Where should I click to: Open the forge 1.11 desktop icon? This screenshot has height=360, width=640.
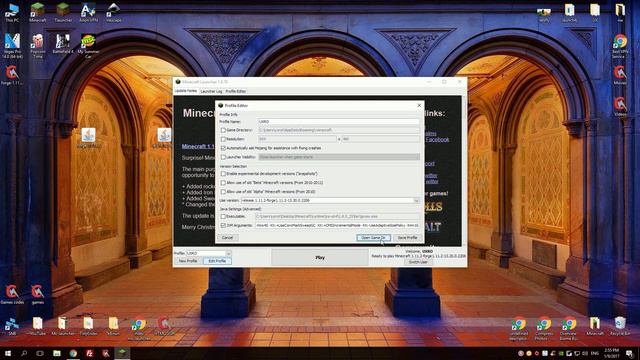point(12,76)
